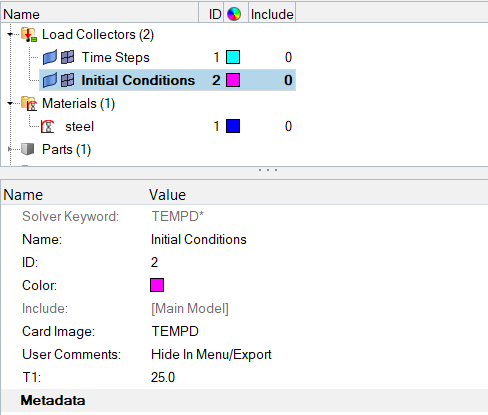Screen dimensions: 488x415
Task: Click the Load Collectors folder icon
Action: (29, 34)
